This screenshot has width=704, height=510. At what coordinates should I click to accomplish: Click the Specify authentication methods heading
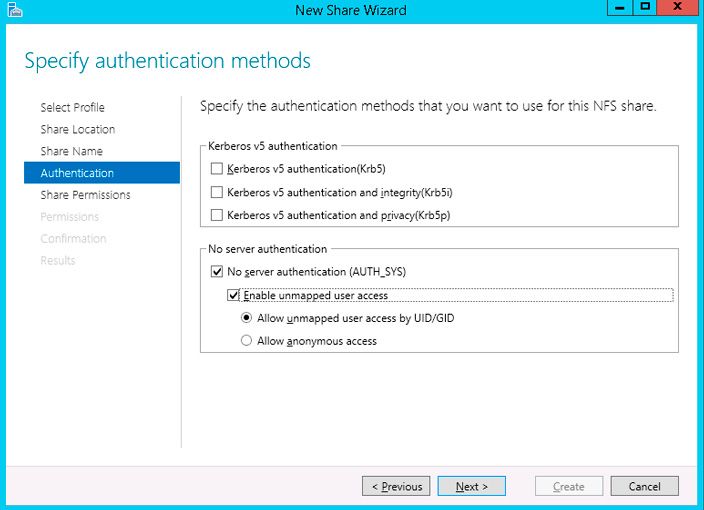coord(167,61)
